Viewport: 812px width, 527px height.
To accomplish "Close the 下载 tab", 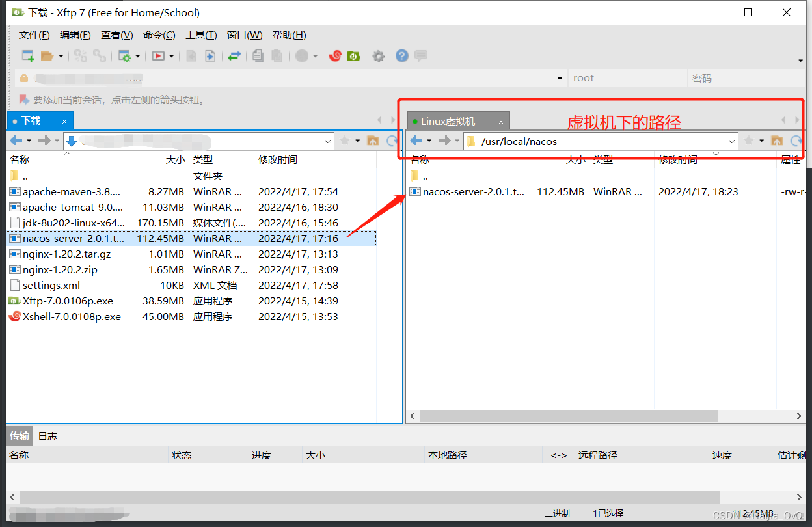I will tap(64, 121).
